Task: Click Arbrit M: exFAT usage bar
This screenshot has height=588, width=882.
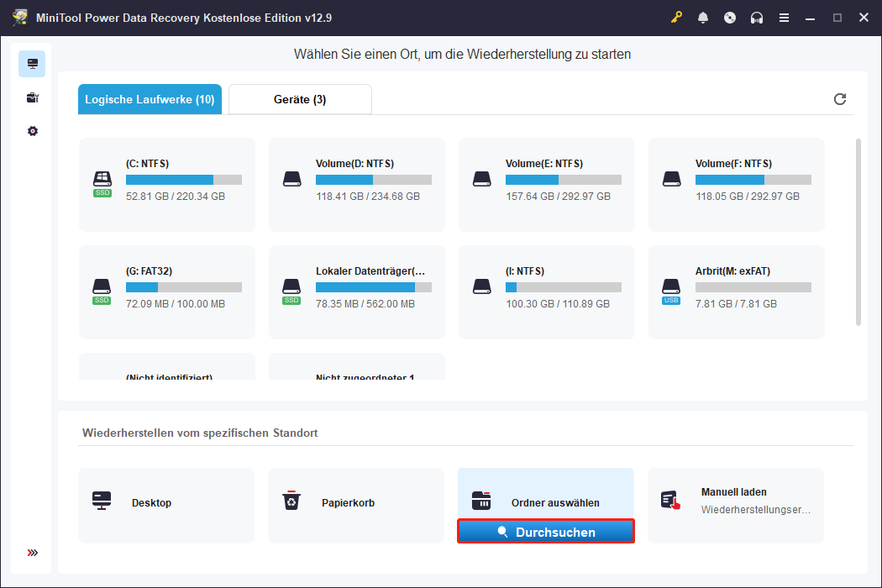Action: point(753,287)
